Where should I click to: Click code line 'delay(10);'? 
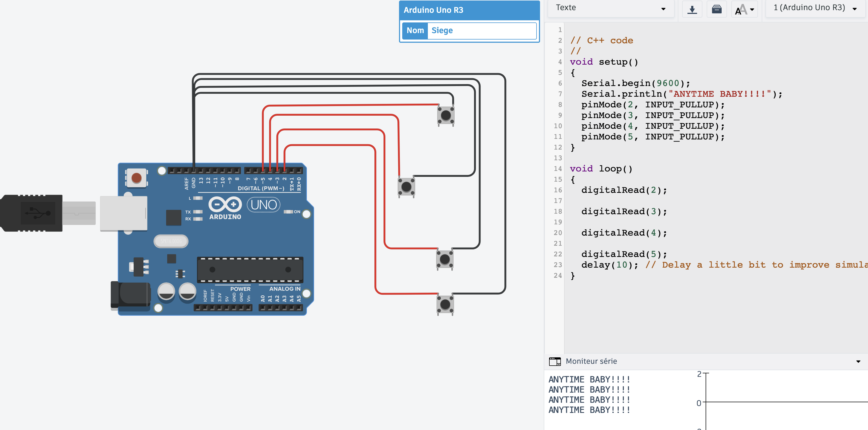[x=609, y=265]
